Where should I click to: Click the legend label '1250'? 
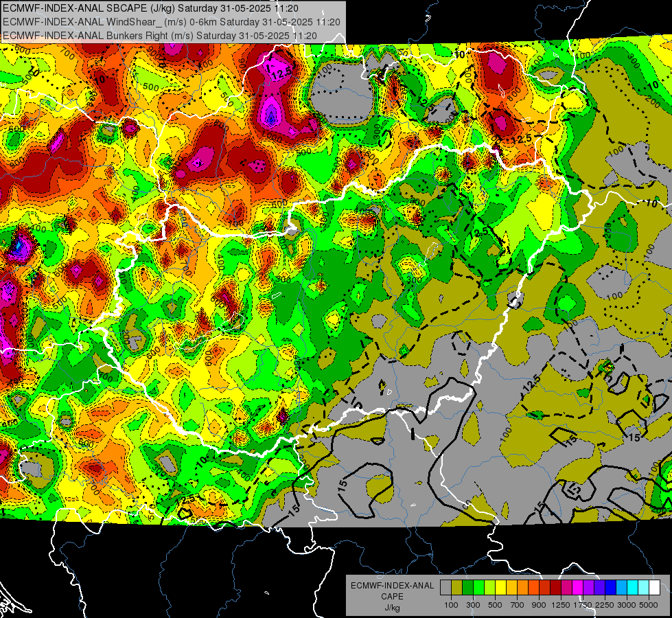pos(561,605)
